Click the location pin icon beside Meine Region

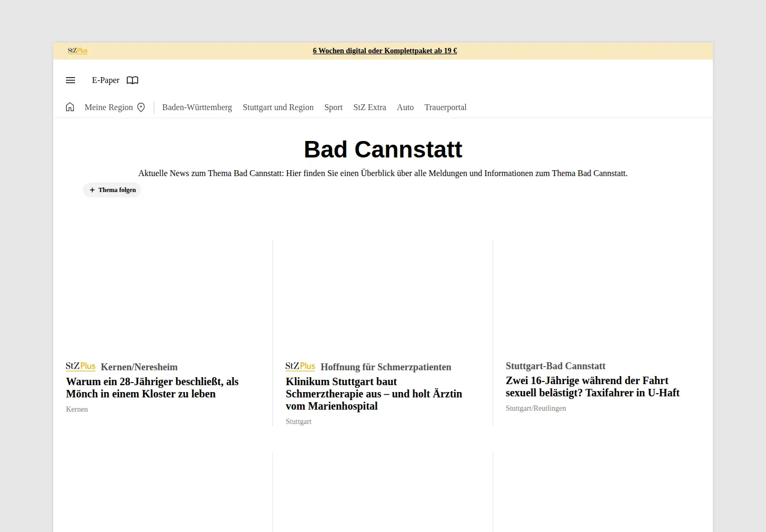[141, 107]
